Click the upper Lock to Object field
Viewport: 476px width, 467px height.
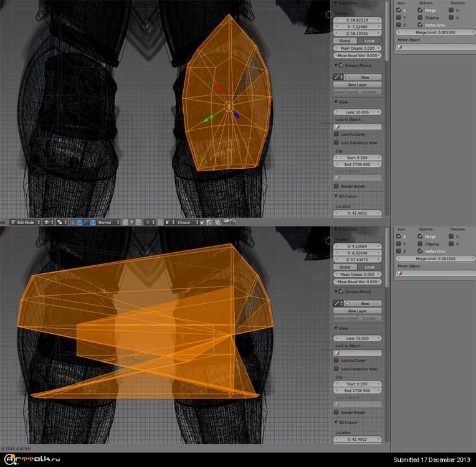pyautogui.click(x=357, y=127)
